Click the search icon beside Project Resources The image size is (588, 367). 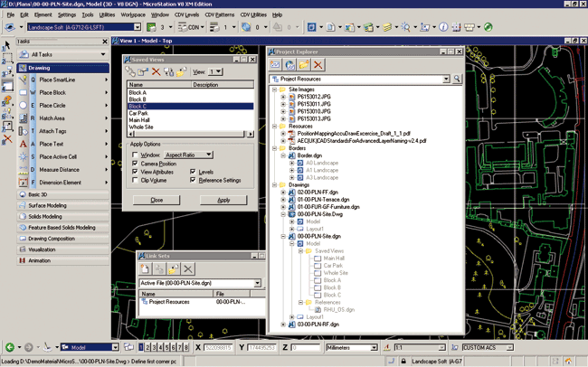[x=458, y=80]
